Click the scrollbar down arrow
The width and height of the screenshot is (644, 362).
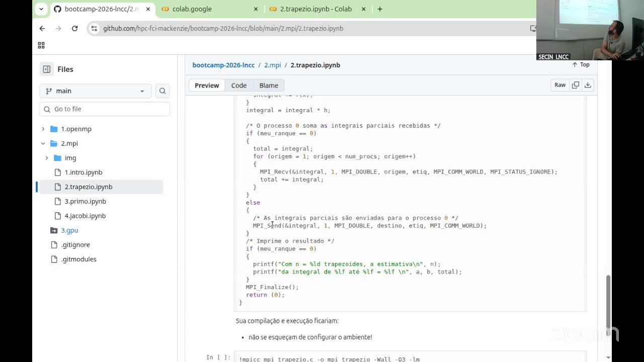coord(608,357)
